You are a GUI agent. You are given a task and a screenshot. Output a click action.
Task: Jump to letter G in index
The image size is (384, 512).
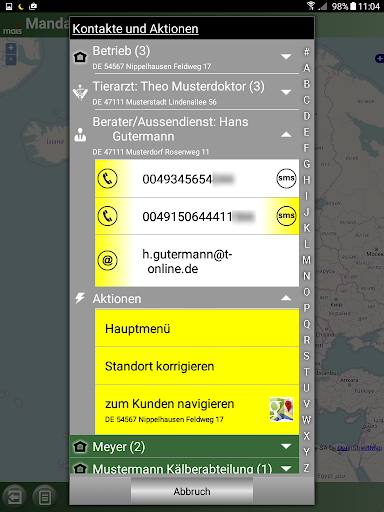(306, 164)
